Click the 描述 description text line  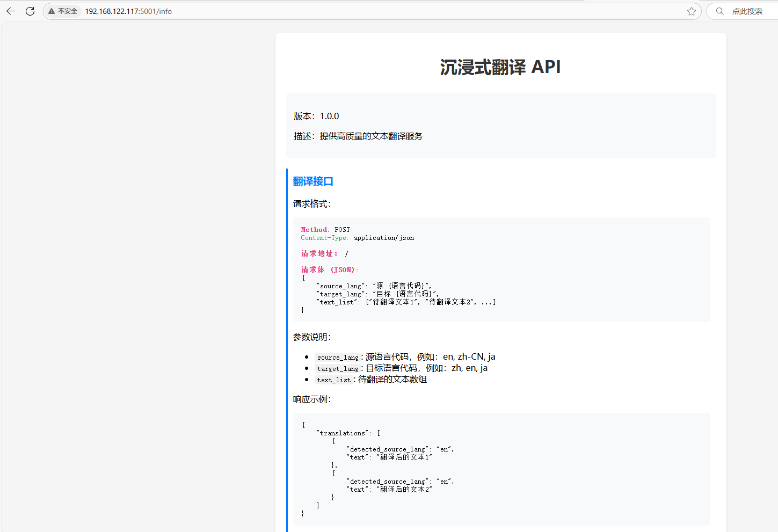358,136
